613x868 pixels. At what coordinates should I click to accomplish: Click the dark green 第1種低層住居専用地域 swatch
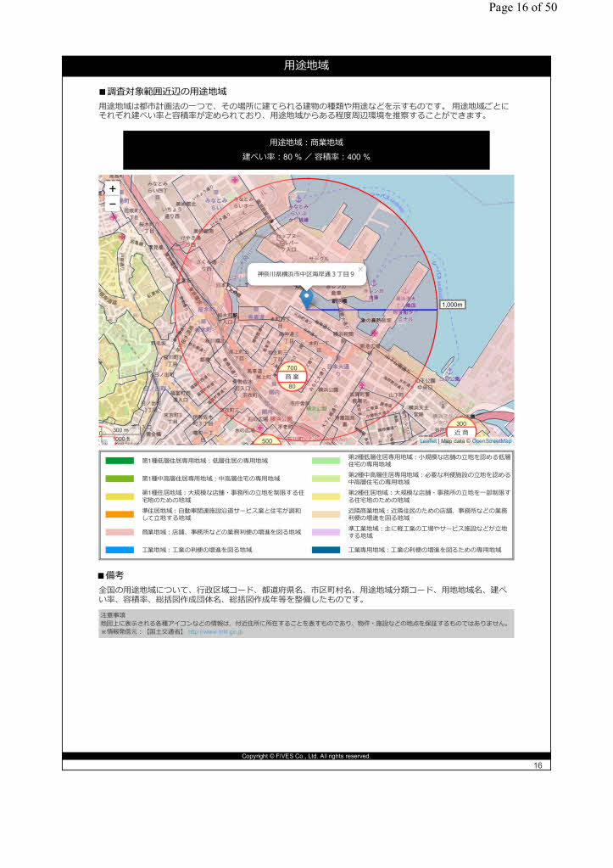point(120,461)
